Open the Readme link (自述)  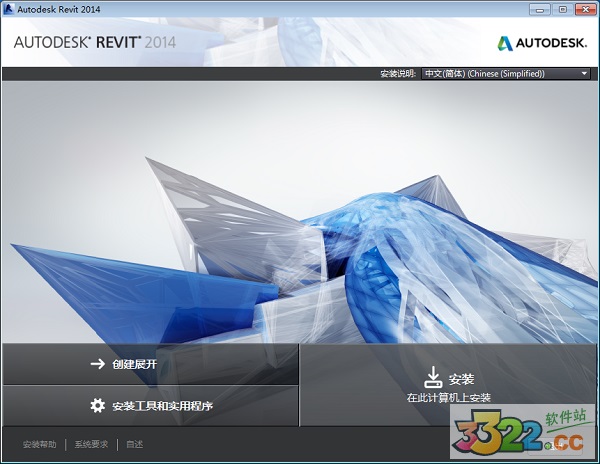point(134,444)
